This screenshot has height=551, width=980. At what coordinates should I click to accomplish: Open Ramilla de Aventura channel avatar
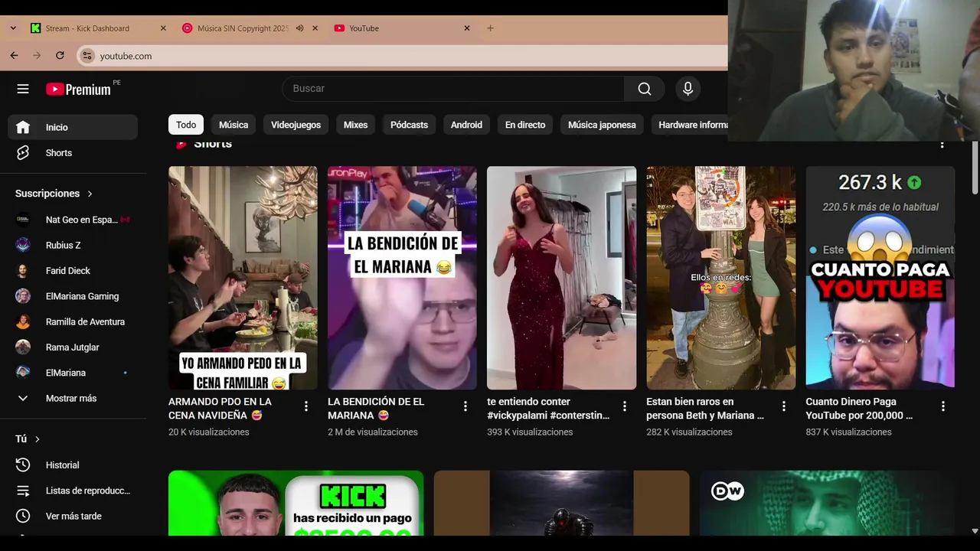click(x=23, y=321)
